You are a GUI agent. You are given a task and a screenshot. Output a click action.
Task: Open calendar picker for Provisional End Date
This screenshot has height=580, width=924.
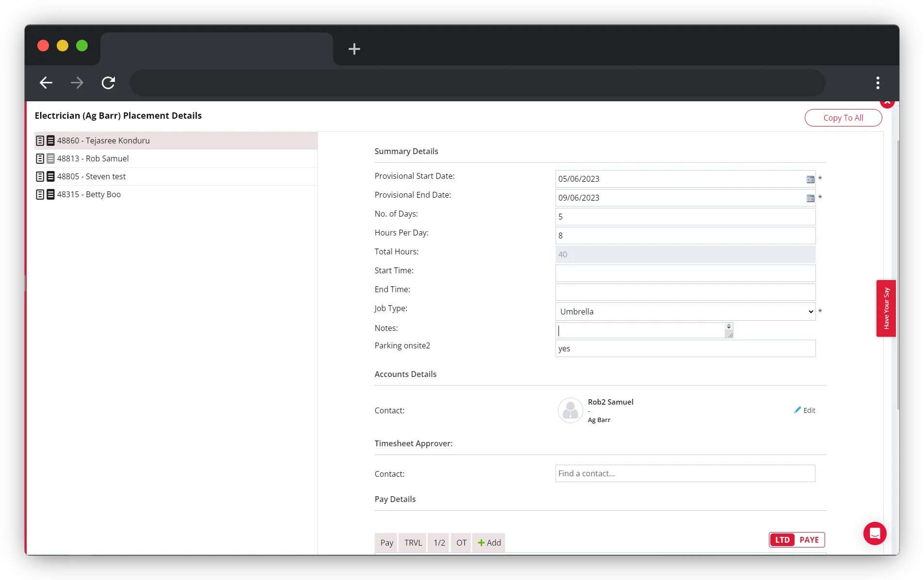[x=810, y=198]
